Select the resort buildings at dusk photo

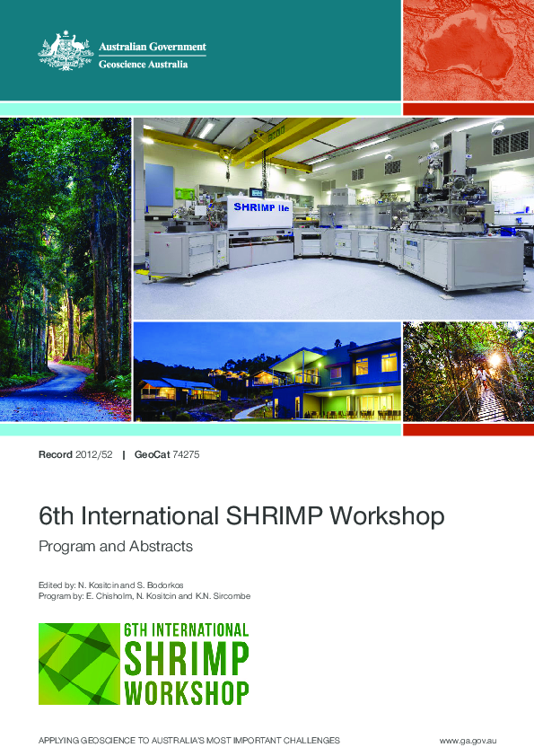pyautogui.click(x=267, y=372)
